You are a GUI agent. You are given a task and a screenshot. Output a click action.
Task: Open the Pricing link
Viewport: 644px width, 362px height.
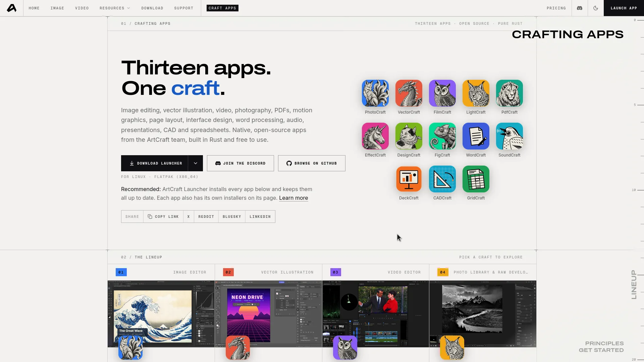pos(556,8)
